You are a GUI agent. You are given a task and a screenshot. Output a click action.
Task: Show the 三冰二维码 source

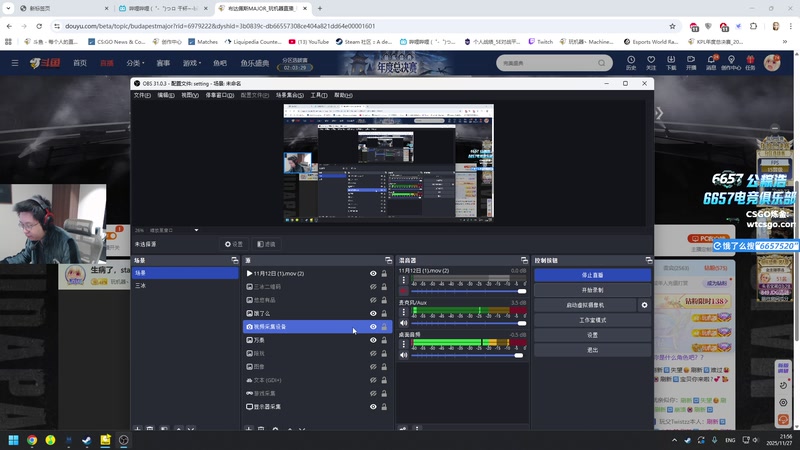(x=373, y=287)
